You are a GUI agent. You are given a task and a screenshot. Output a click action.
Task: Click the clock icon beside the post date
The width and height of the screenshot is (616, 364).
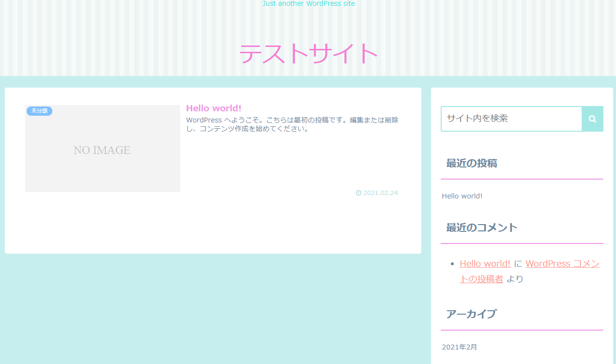tap(358, 193)
